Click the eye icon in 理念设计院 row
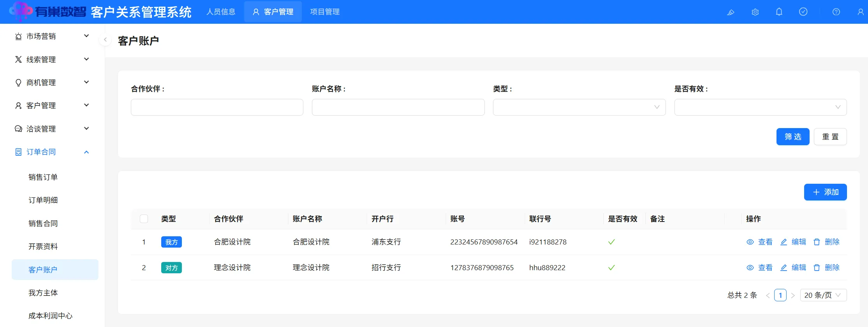Viewport: 868px width, 327px height. click(750, 268)
